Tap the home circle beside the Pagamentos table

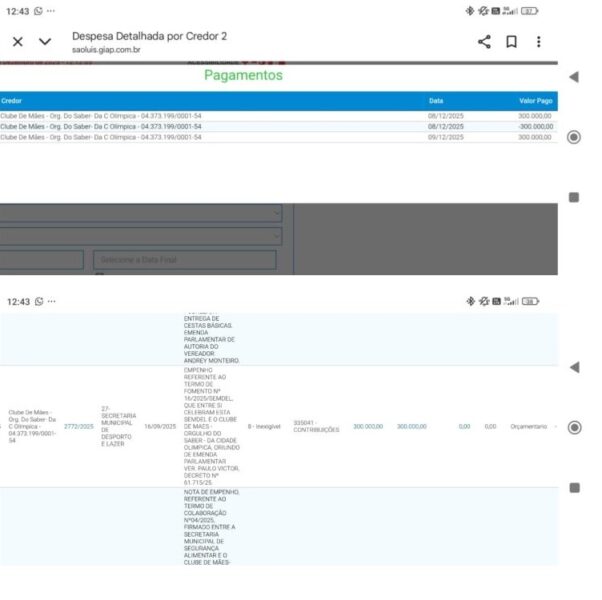pyautogui.click(x=574, y=137)
